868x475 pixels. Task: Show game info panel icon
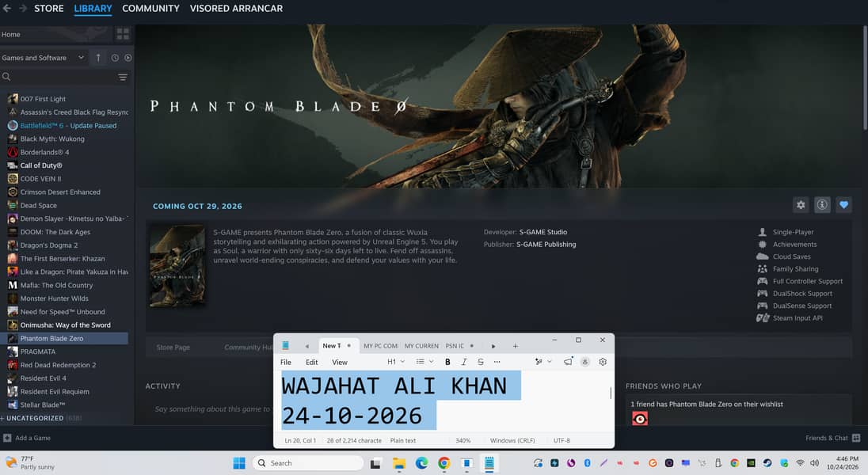pyautogui.click(x=822, y=205)
